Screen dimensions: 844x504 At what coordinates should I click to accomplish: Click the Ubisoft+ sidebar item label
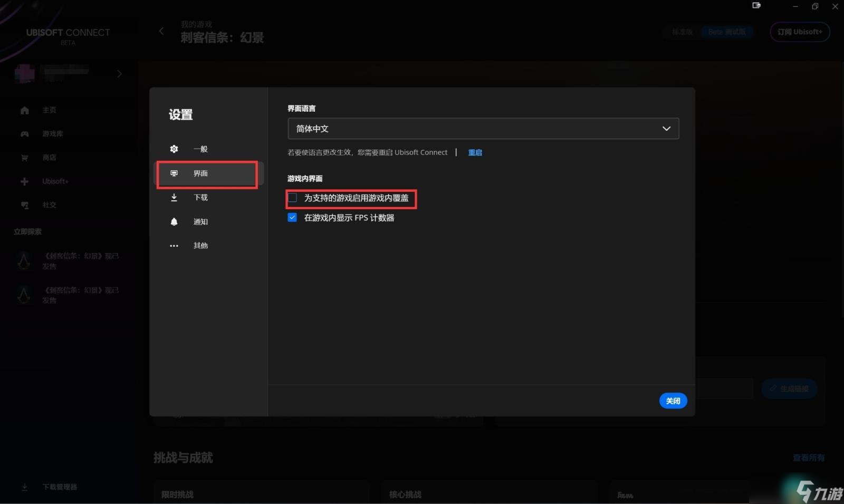pyautogui.click(x=55, y=181)
